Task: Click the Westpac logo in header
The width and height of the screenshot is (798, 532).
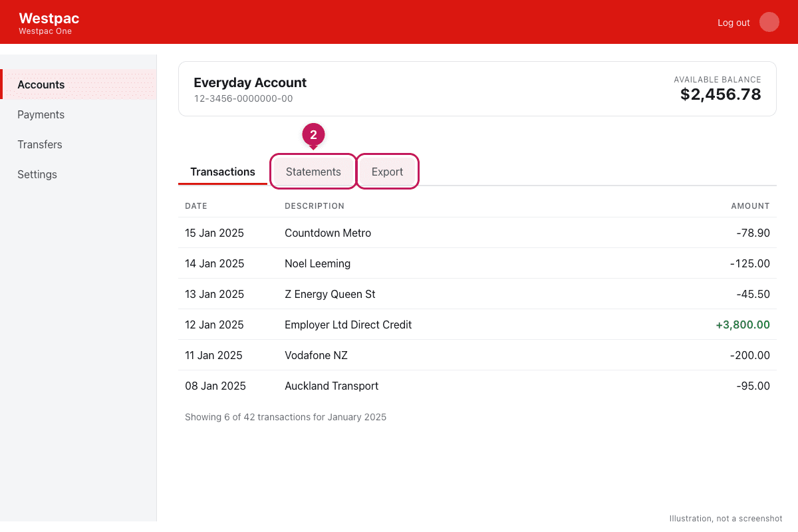Action: (x=49, y=19)
